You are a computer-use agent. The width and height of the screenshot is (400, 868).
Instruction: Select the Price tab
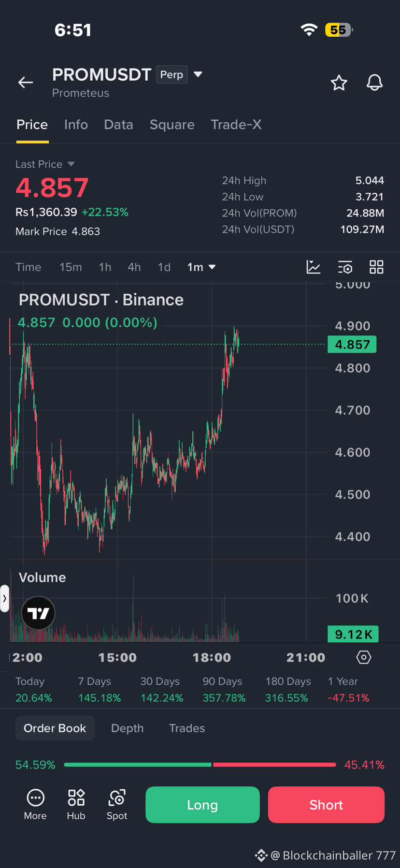point(32,125)
